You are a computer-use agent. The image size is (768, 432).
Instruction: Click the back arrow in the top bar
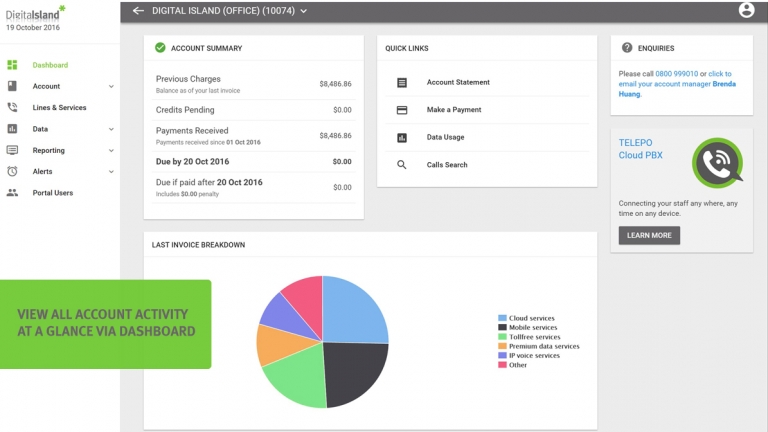coord(138,10)
